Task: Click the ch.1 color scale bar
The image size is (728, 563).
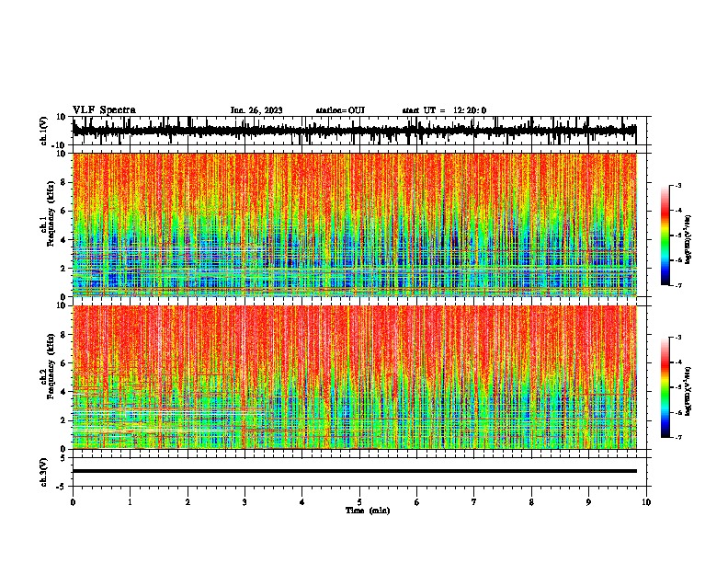Action: point(665,236)
